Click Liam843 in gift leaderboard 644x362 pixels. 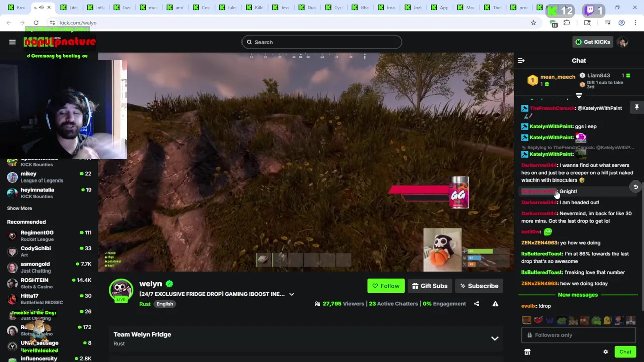click(x=598, y=76)
